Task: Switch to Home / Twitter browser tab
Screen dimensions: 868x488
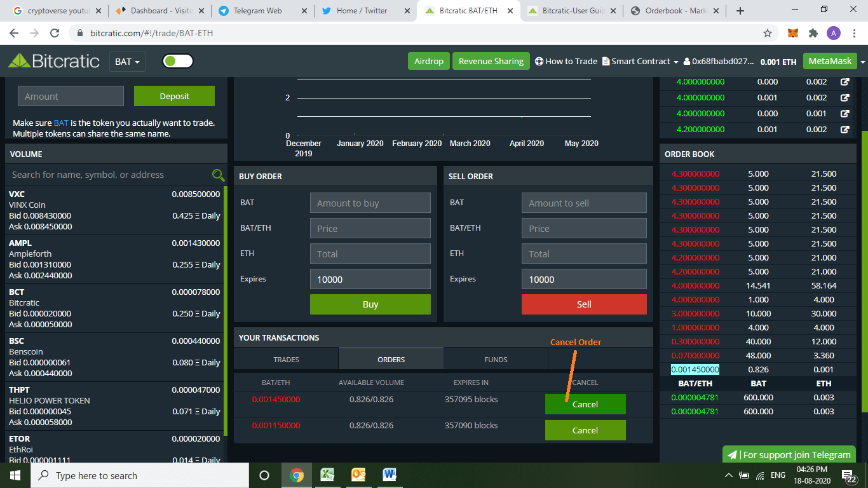Action: 365,11
